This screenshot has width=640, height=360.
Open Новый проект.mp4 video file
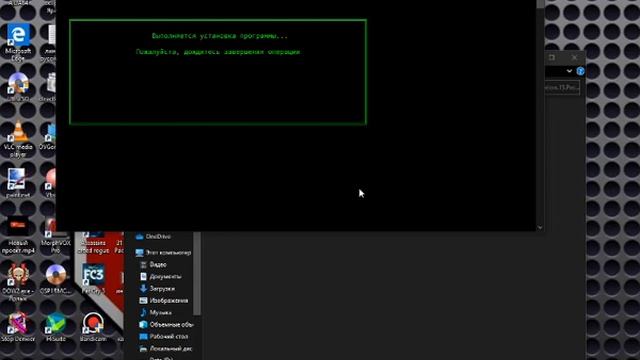pos(18,236)
